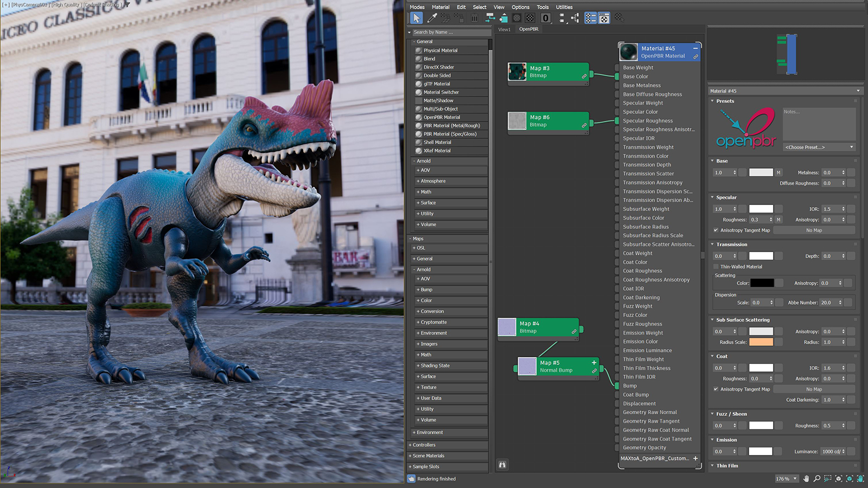
Task: Check Anisotropy Tangent Map in the Coat section
Action: tap(717, 389)
